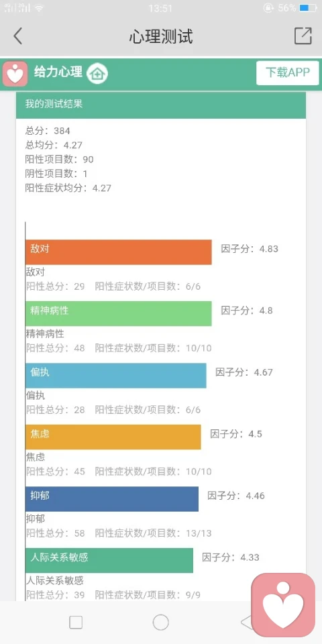Open the home icon beside 给力心理
Screen dimensions: 322x644
pos(97,74)
